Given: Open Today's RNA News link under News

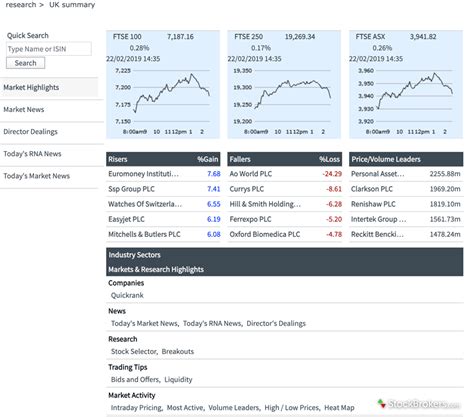Looking at the screenshot, I should click(x=212, y=323).
